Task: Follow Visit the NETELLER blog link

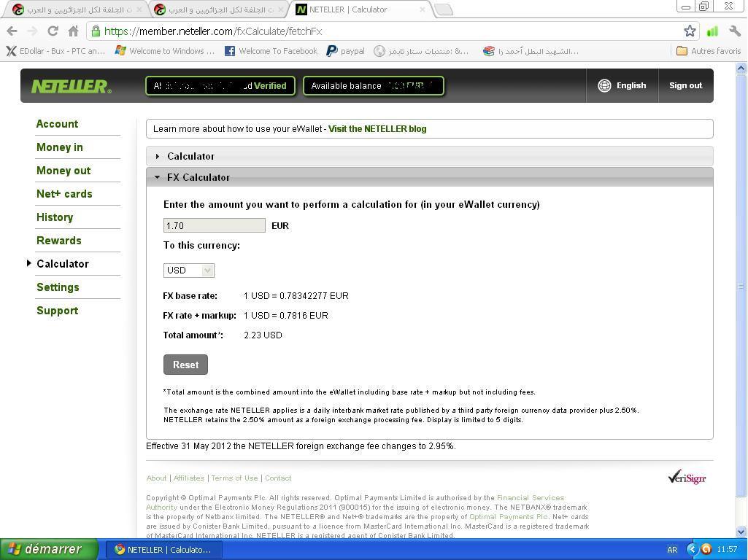Action: (377, 128)
